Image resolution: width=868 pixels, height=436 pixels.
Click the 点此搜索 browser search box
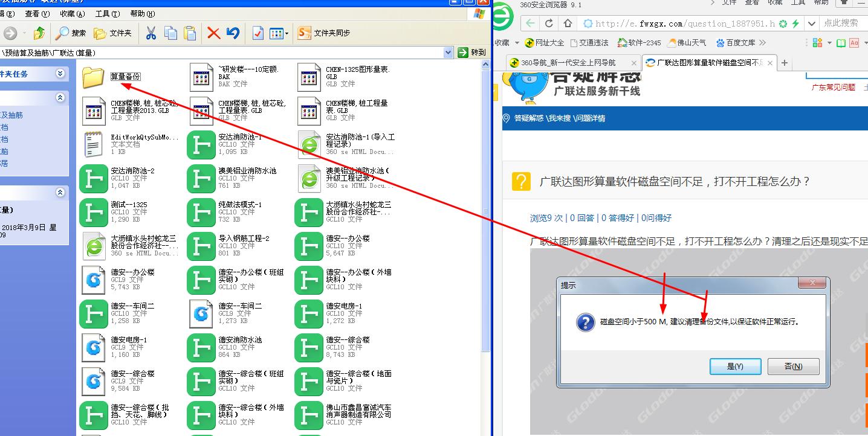[843, 23]
